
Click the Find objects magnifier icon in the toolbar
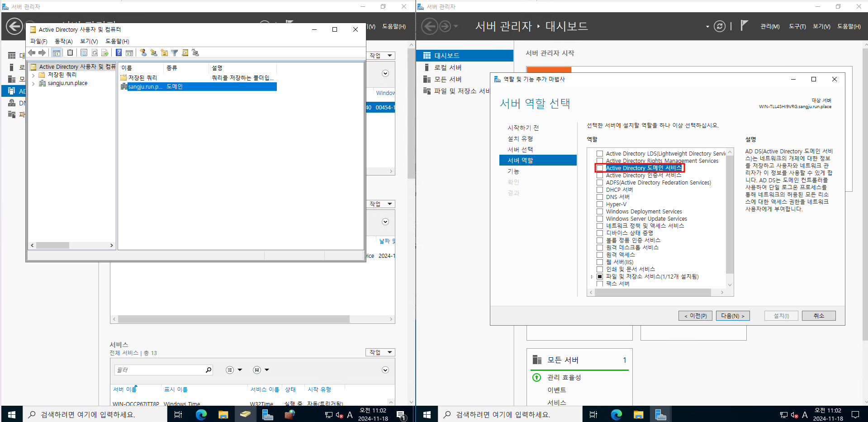pos(185,52)
